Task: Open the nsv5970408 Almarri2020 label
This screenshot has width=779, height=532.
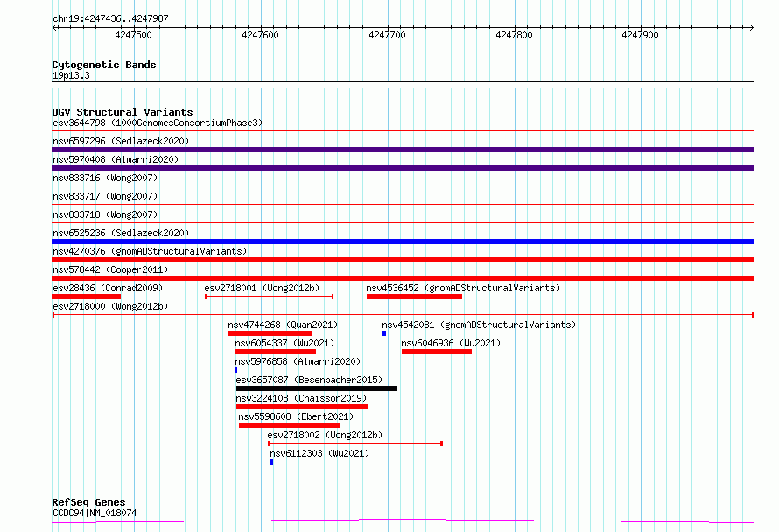Action: tap(116, 159)
